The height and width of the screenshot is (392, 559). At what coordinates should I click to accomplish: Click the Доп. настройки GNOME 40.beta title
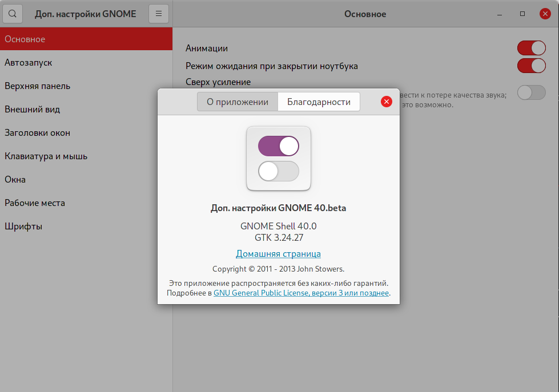(x=279, y=208)
